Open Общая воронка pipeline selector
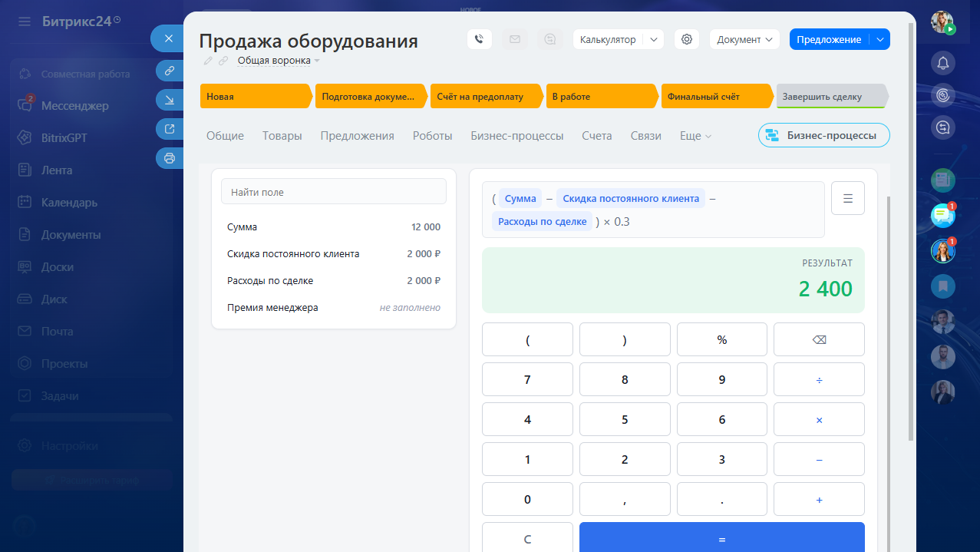This screenshot has width=980, height=552. [x=278, y=60]
